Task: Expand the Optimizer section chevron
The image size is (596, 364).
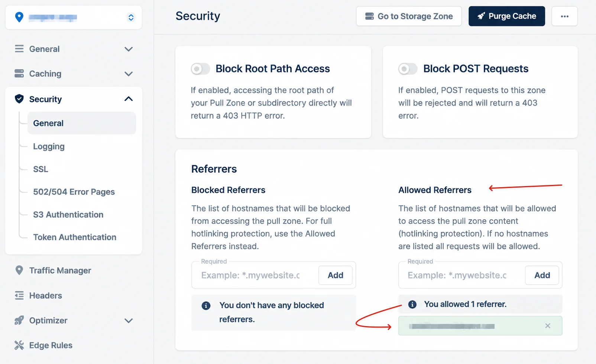Action: tap(129, 321)
